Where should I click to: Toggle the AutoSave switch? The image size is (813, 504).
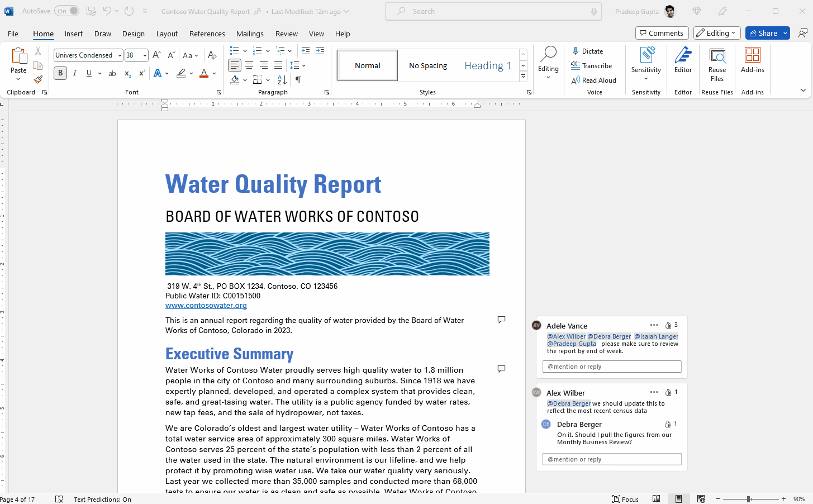pyautogui.click(x=66, y=11)
